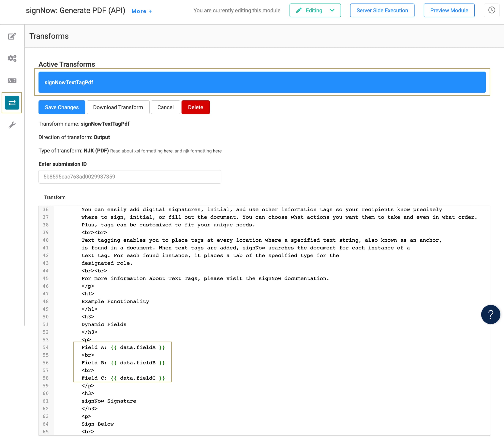Expand the More + menu
Viewport: 504px width, 438px height.
click(x=141, y=11)
